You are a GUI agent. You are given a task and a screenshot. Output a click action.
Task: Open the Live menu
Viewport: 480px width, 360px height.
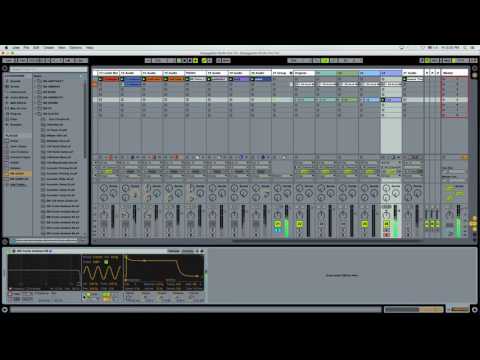click(16, 48)
